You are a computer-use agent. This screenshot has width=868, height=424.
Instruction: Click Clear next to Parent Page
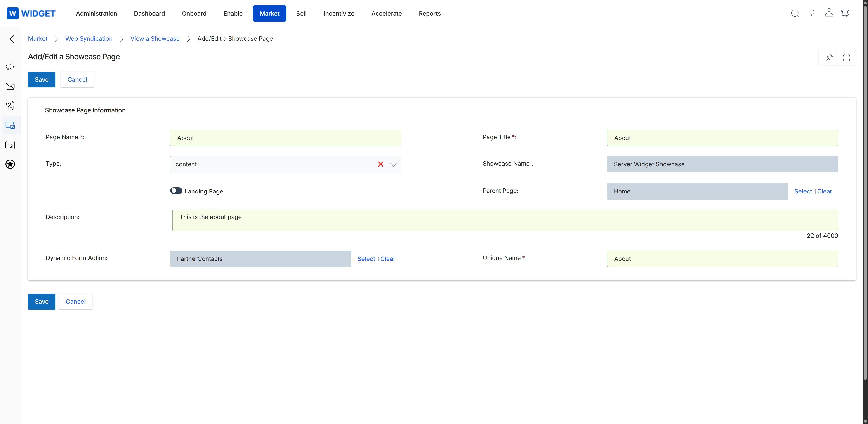click(x=825, y=191)
